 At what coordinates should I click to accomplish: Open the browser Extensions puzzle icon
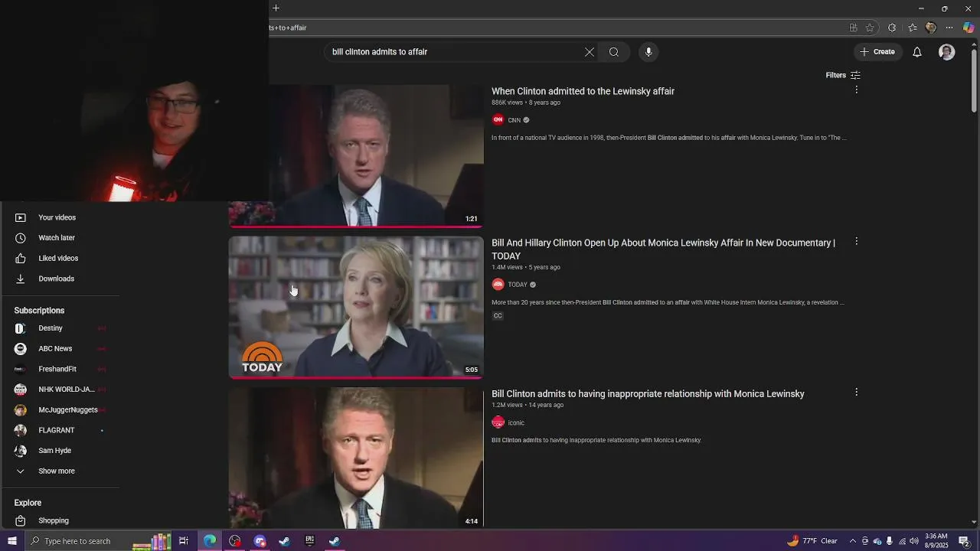[x=892, y=28]
